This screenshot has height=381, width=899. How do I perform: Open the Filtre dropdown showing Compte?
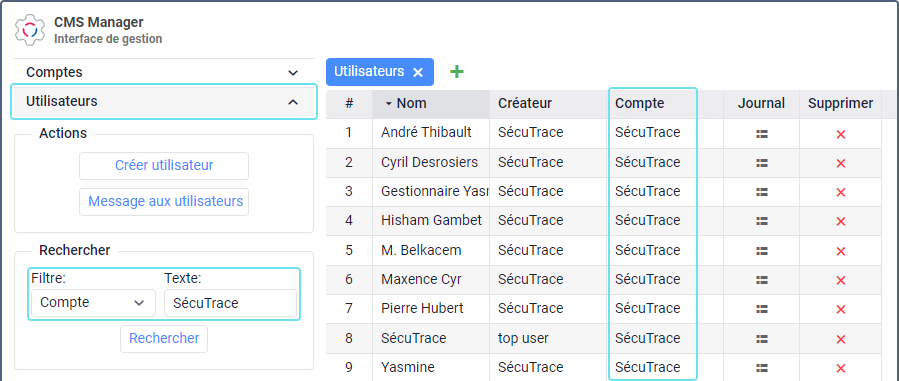point(93,303)
